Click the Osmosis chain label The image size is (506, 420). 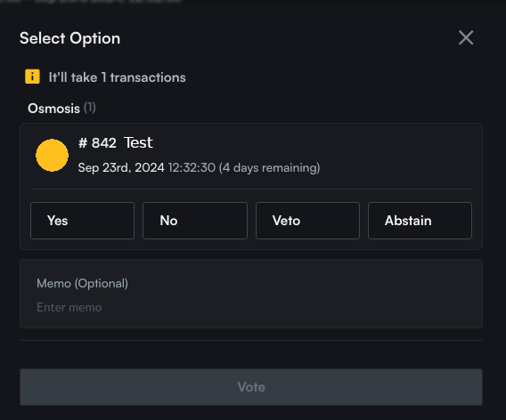click(53, 109)
